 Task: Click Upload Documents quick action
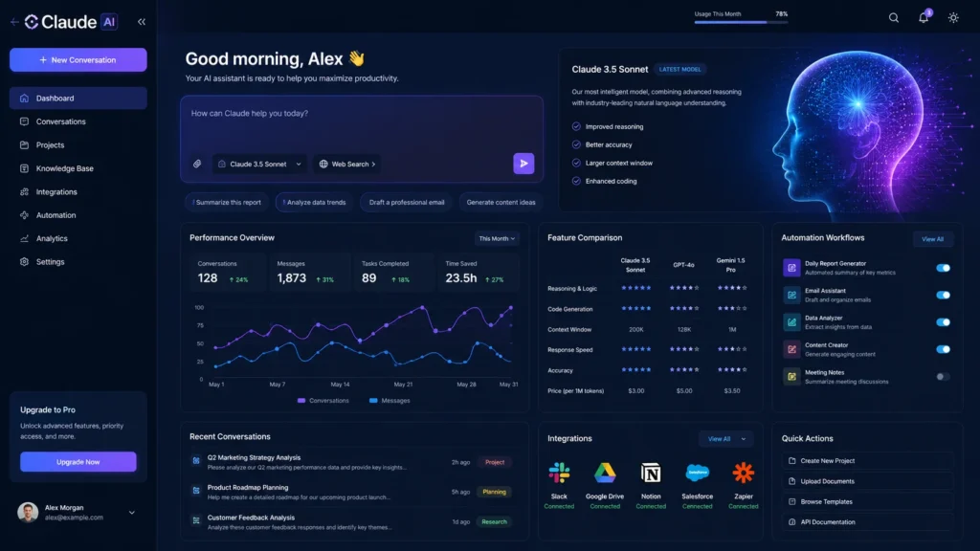point(867,482)
